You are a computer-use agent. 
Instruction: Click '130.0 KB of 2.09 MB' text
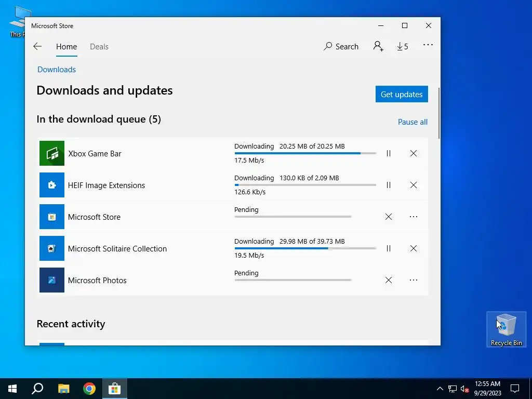coord(309,178)
